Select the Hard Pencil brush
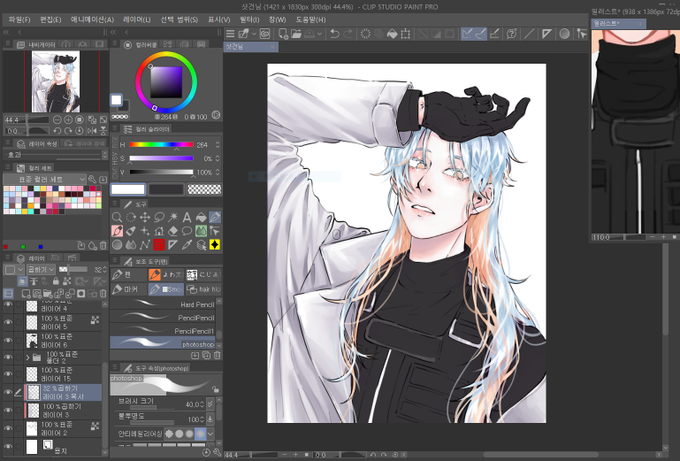This screenshot has height=461, width=680. click(x=163, y=304)
